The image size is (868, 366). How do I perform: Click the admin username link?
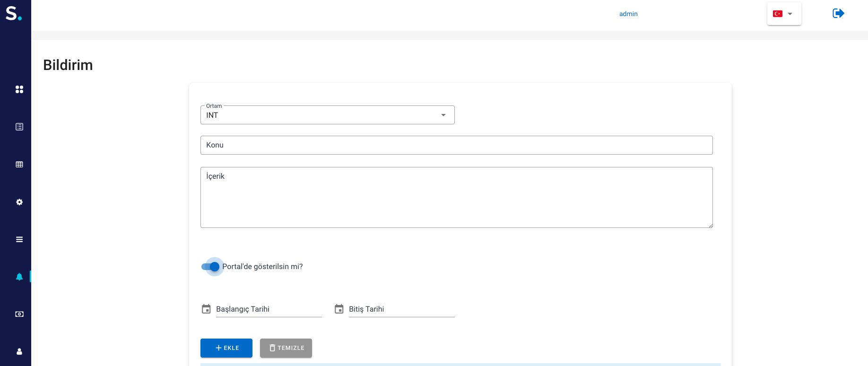coord(628,14)
